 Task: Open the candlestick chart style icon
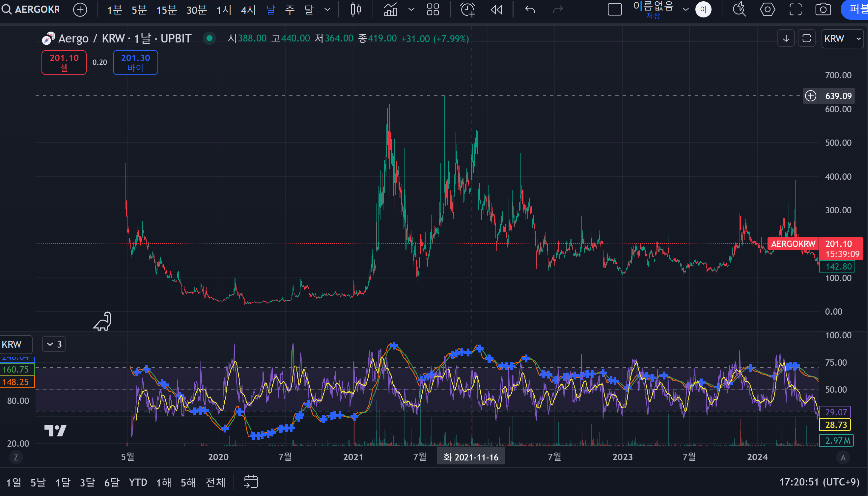click(x=355, y=10)
